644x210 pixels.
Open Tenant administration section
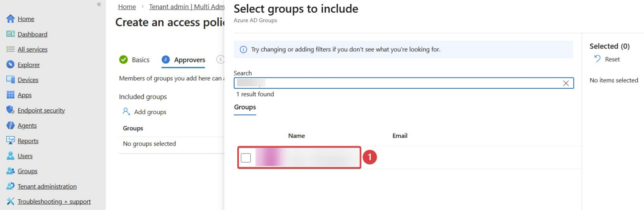[x=47, y=186]
